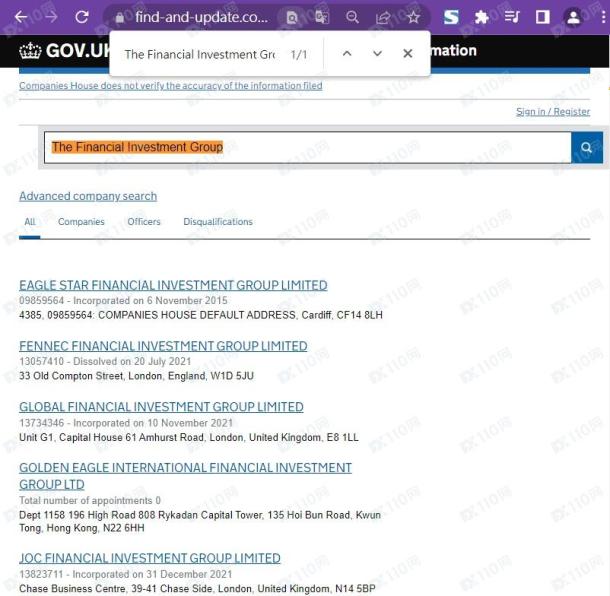
Task: Switch to the Officers tab
Action: [x=144, y=222]
